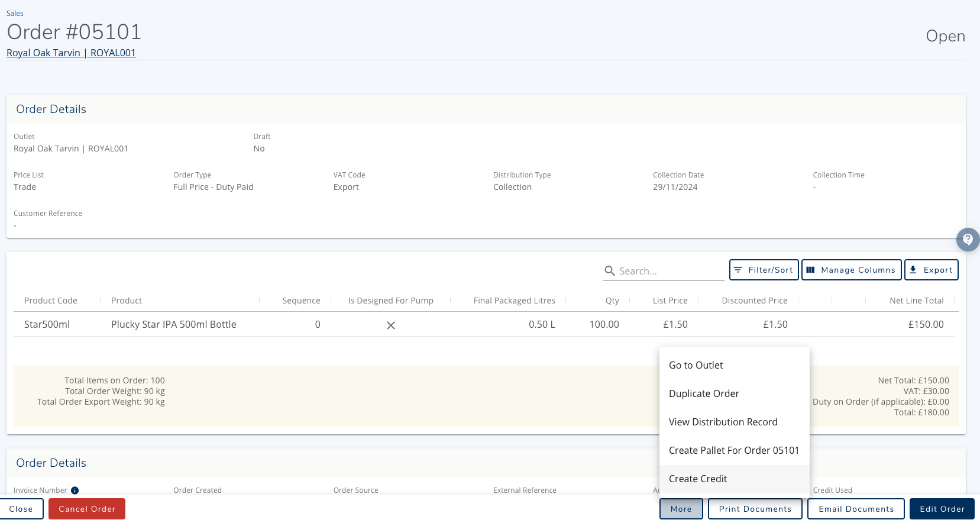Go to Sales breadcrumb
Image resolution: width=980 pixels, height=523 pixels.
(15, 13)
